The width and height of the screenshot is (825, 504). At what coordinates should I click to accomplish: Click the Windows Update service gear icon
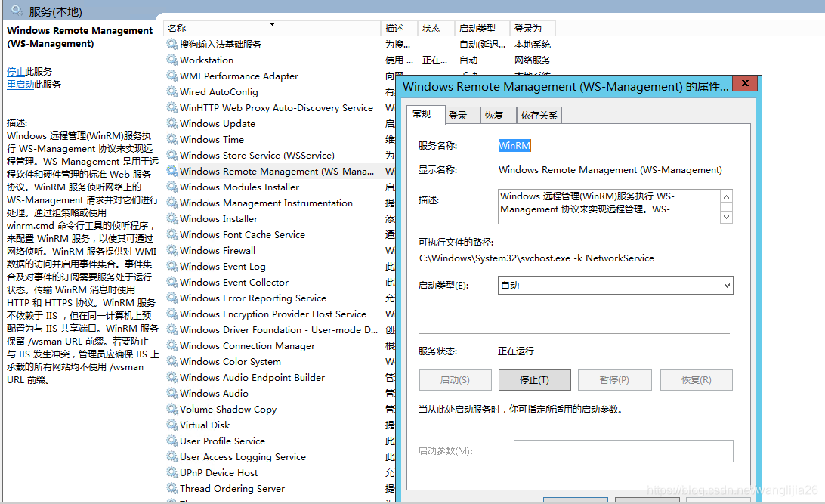click(172, 123)
